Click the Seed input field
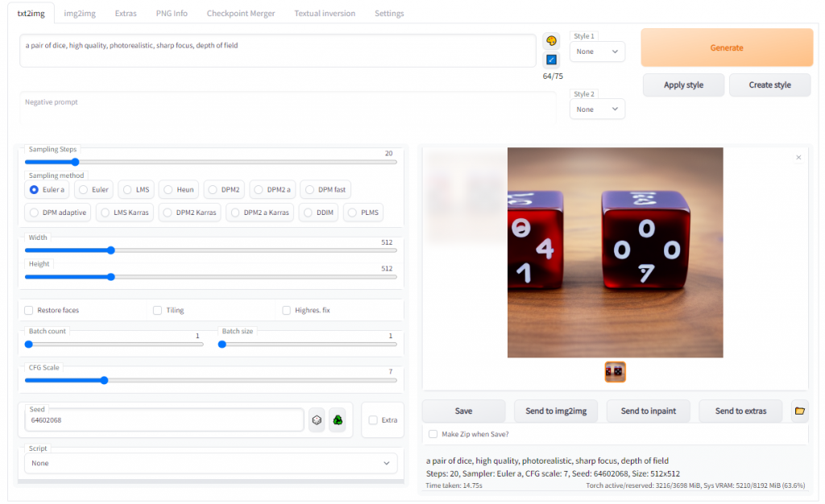The width and height of the screenshot is (825, 504). coord(164,420)
